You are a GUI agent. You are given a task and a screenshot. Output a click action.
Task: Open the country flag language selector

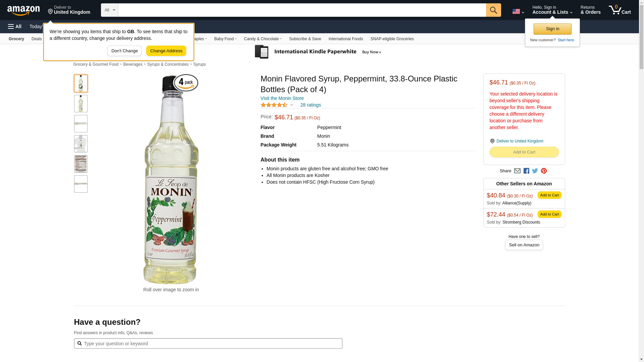pyautogui.click(x=518, y=11)
